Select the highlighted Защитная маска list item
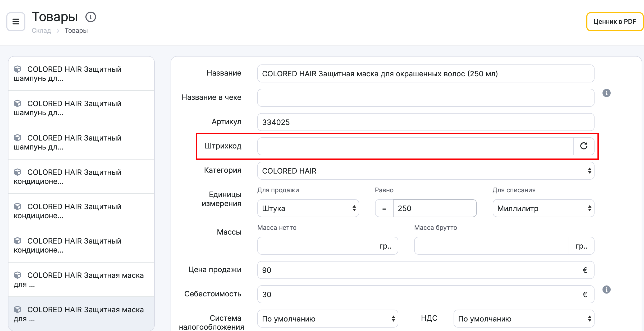 pos(81,314)
